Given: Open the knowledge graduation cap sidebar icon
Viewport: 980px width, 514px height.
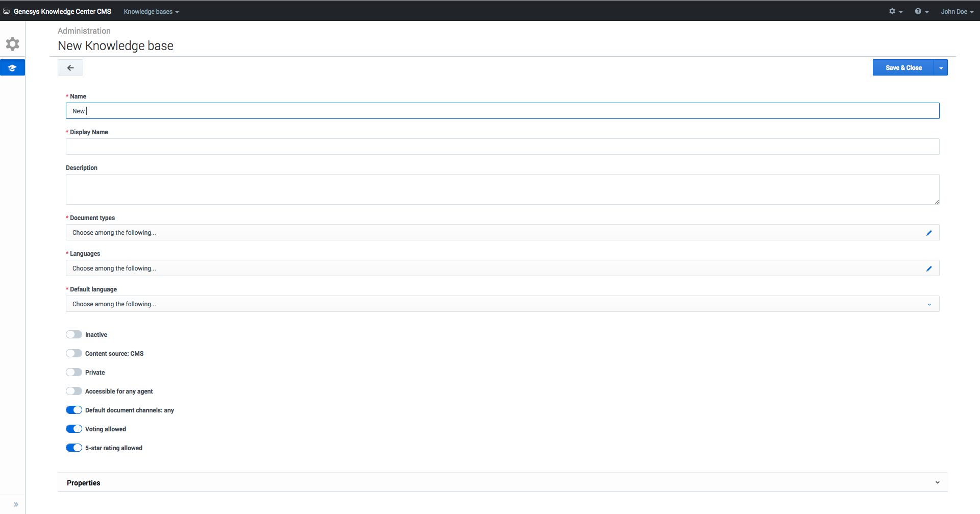Looking at the screenshot, I should 12,68.
